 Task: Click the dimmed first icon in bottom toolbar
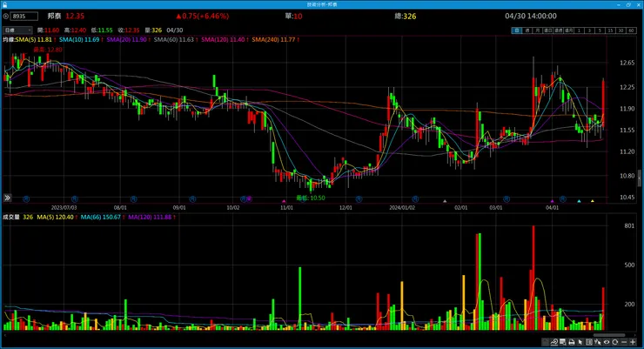coord(545,342)
